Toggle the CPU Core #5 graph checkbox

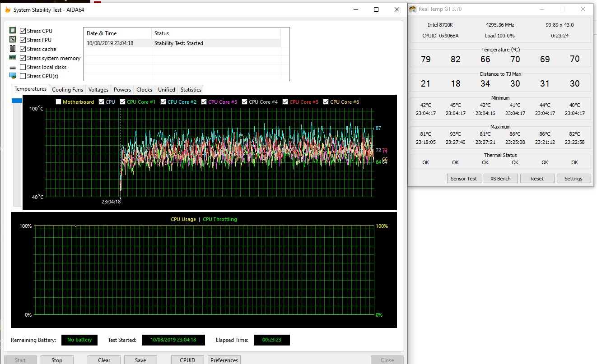285,102
